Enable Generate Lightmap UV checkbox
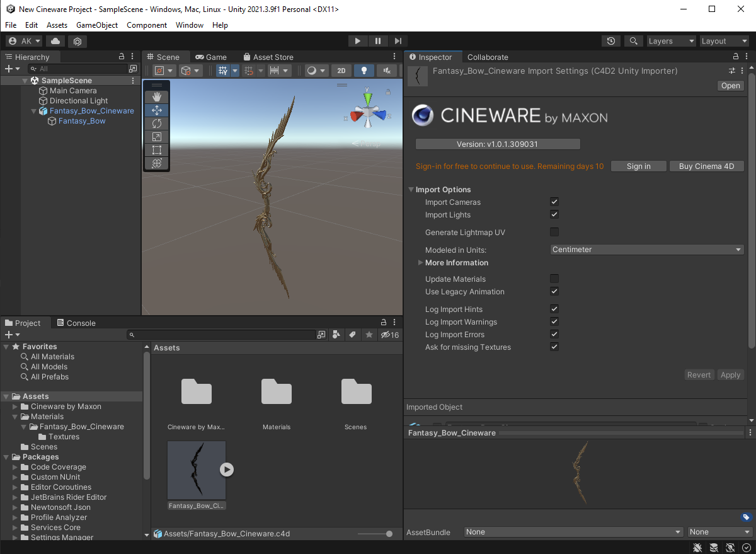Viewport: 756px width, 554px height. click(x=554, y=232)
